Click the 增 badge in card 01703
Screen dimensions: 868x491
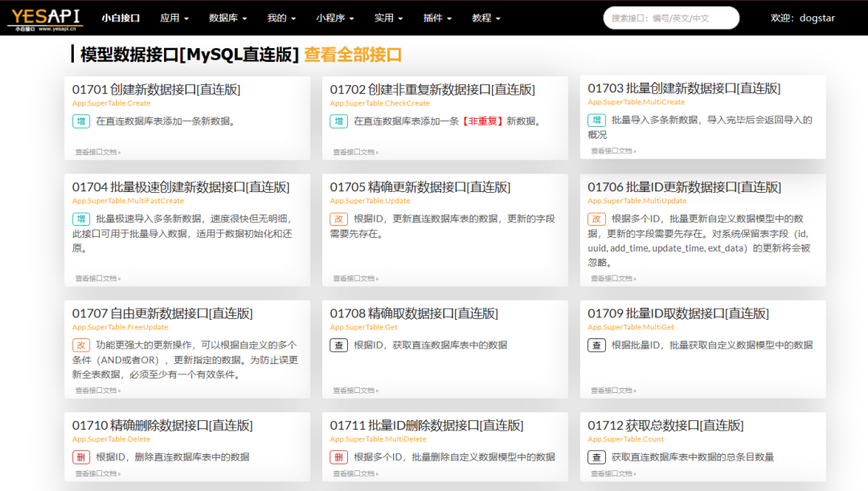pyautogui.click(x=596, y=120)
